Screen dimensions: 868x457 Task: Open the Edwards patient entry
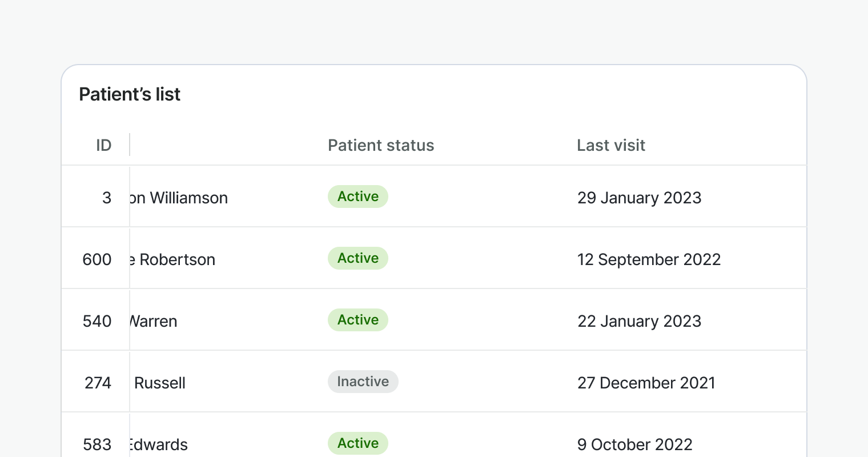[159, 444]
